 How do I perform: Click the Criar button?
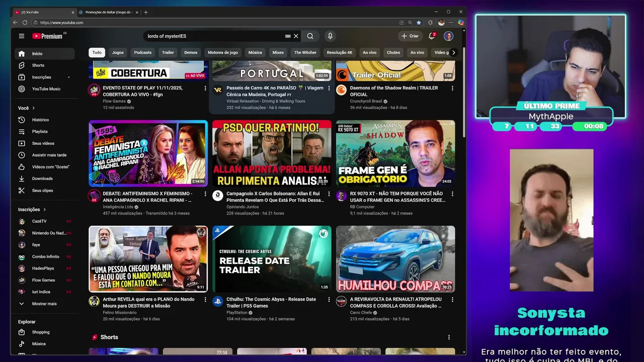(x=410, y=36)
